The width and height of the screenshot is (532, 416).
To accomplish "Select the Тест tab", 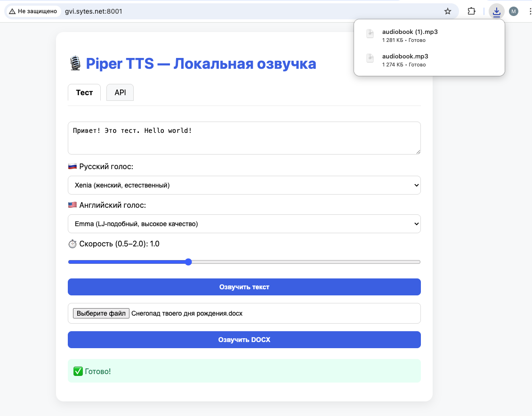I will 84,92.
